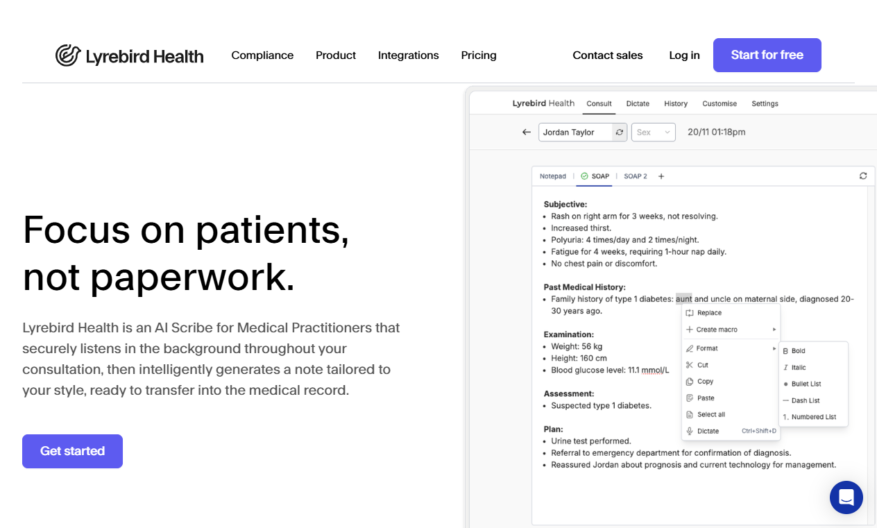Click the Start for free button
Viewport: 877px width, 528px height.
pyautogui.click(x=767, y=55)
